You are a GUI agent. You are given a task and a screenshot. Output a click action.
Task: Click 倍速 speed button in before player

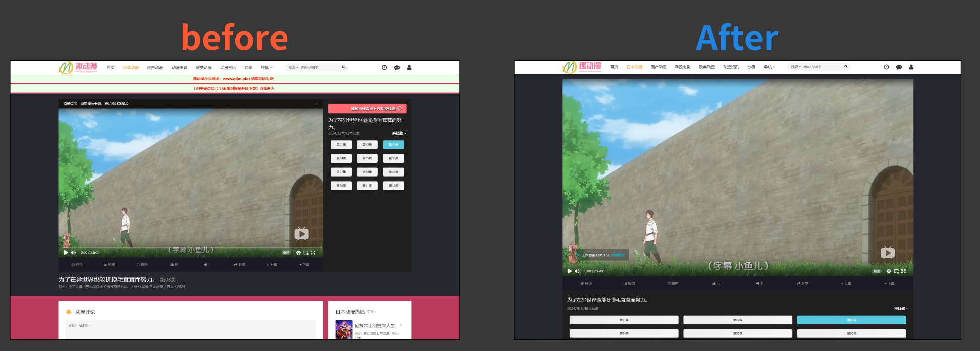[286, 252]
